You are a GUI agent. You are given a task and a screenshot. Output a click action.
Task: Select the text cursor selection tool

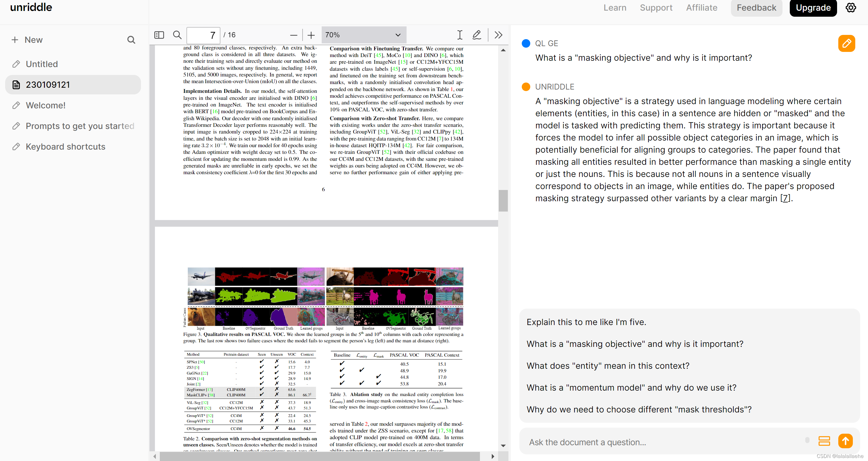460,35
